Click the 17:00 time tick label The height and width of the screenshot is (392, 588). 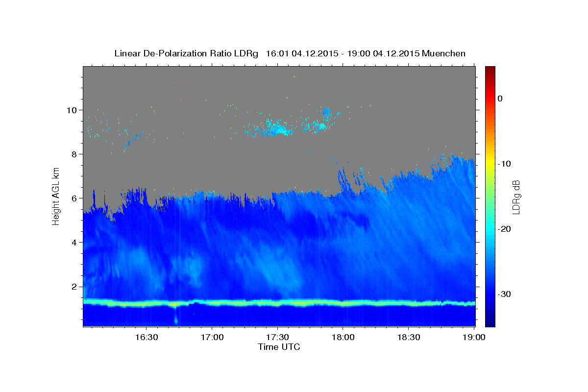click(x=212, y=338)
